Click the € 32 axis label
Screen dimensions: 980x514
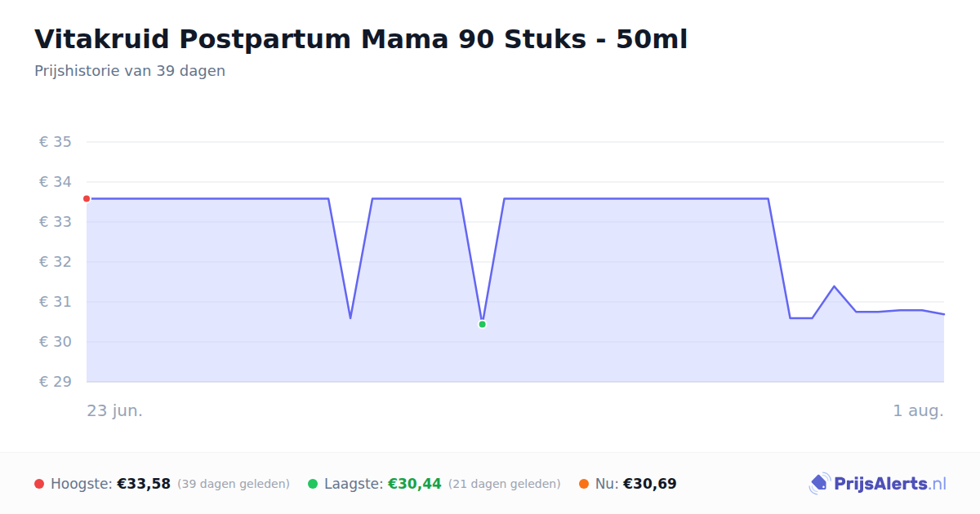(56, 262)
